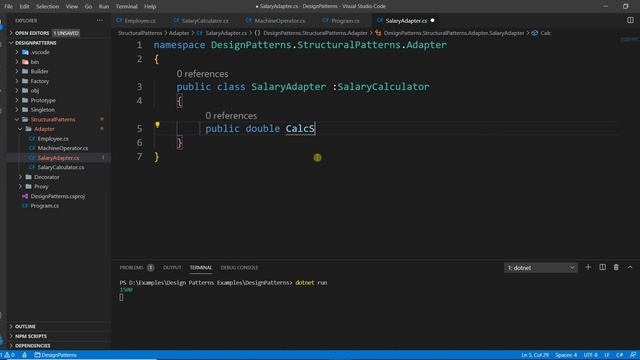
Task: Open Employee.cs in the Explorer tree
Action: (53, 139)
